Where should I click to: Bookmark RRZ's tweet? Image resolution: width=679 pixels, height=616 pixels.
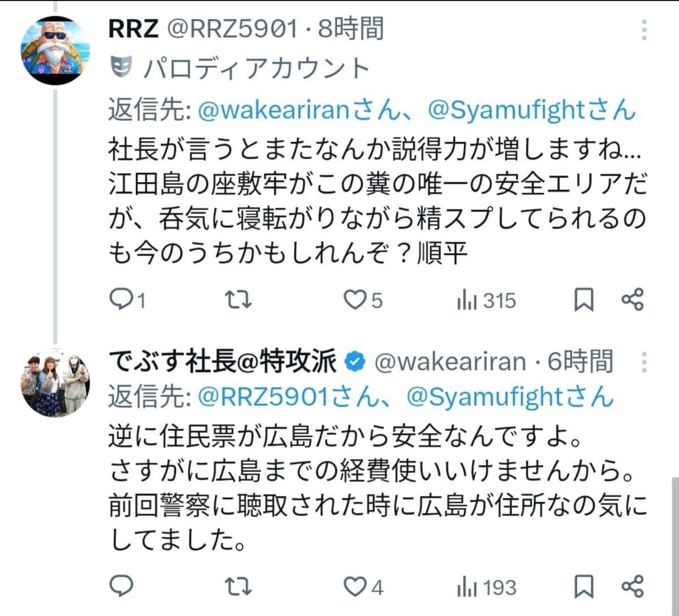(584, 300)
